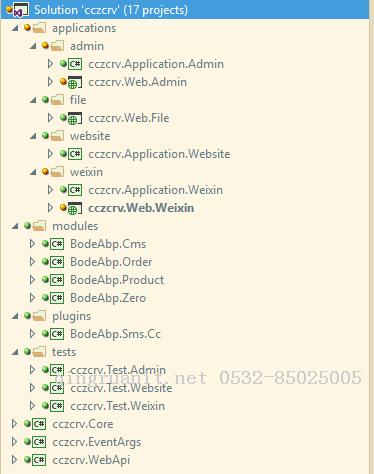Expand BodeAbp.Product project
The image size is (374, 474).
(32, 280)
